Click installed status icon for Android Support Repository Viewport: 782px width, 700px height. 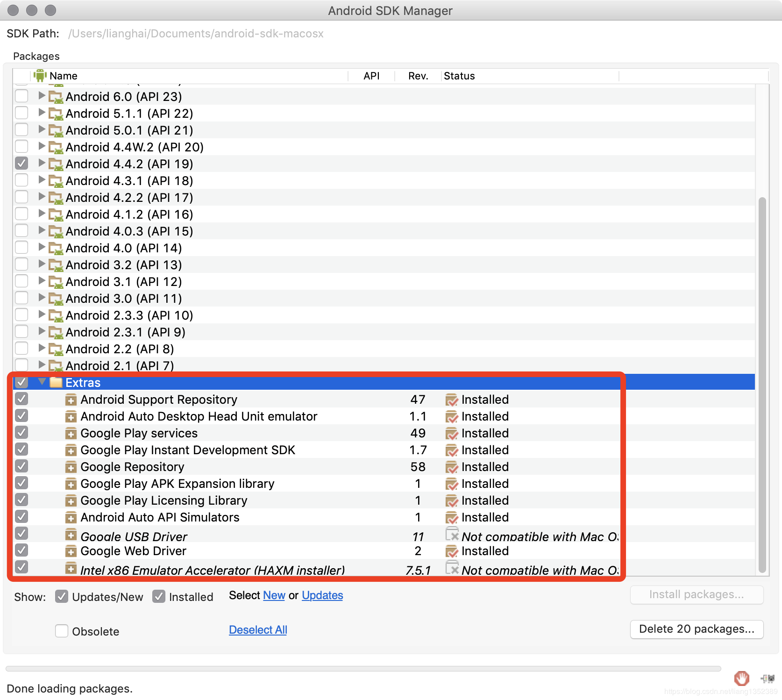(x=452, y=400)
